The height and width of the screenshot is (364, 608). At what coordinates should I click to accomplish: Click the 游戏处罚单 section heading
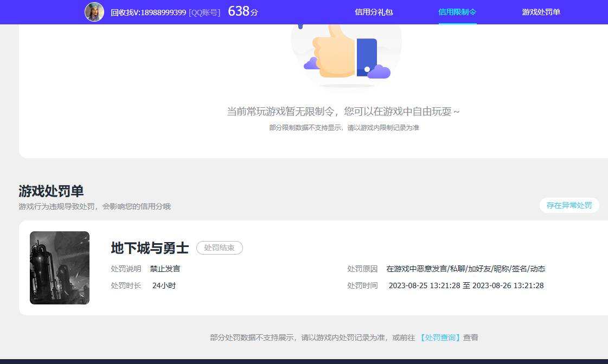point(51,191)
